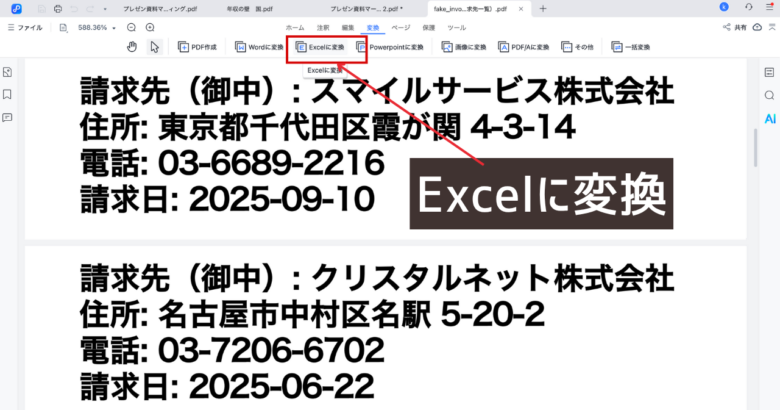The height and width of the screenshot is (410, 780).
Task: Open the AI assistant in right sidebar
Action: [x=769, y=117]
